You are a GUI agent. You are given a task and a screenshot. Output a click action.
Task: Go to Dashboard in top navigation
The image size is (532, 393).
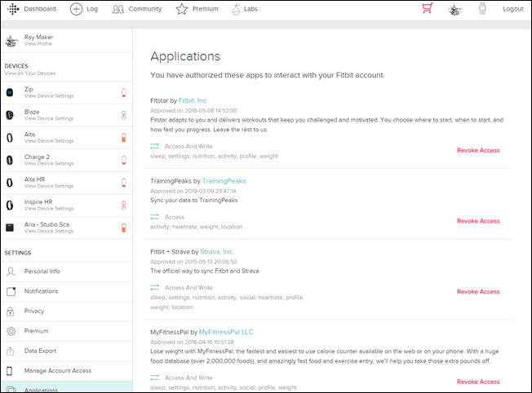40,9
